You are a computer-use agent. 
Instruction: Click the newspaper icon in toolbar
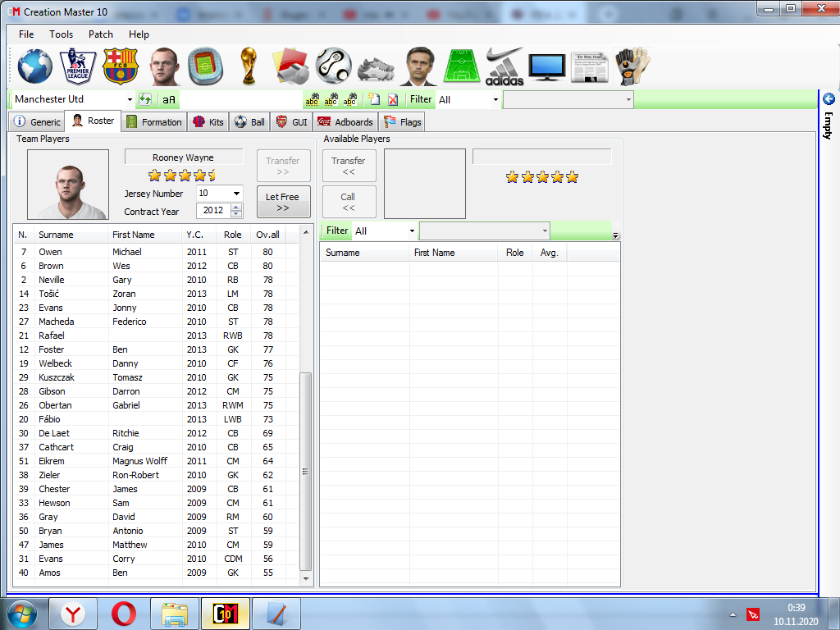590,66
